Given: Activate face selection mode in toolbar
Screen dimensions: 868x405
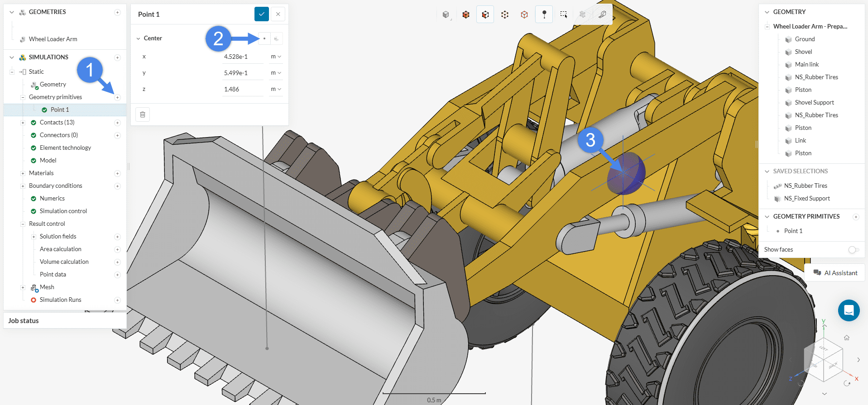Looking at the screenshot, I should coord(485,14).
